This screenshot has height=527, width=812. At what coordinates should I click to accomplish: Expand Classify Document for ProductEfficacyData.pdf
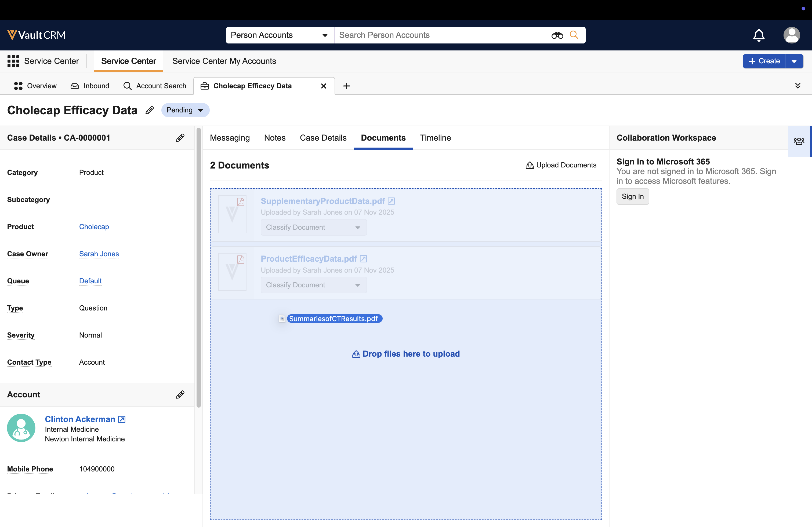[x=314, y=285]
